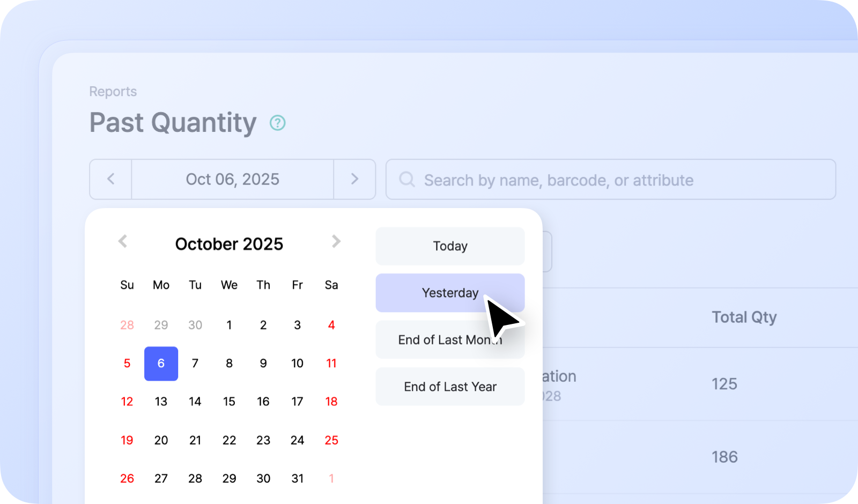The height and width of the screenshot is (504, 858).
Task: Select October 31 date
Action: coord(297,478)
